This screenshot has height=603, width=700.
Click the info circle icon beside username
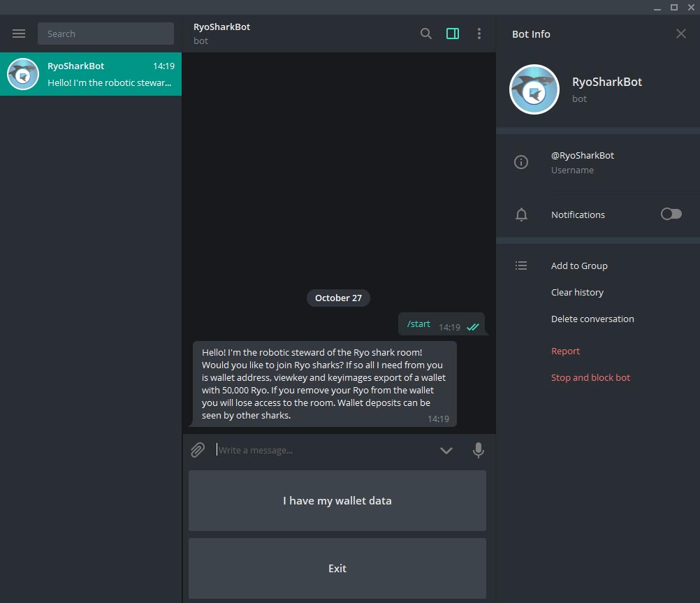pyautogui.click(x=521, y=162)
